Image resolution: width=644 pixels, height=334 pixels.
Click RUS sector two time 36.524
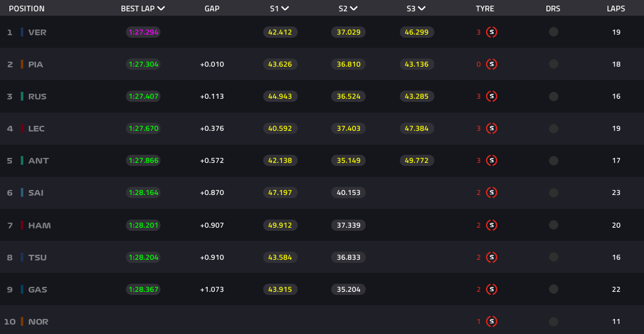click(348, 96)
